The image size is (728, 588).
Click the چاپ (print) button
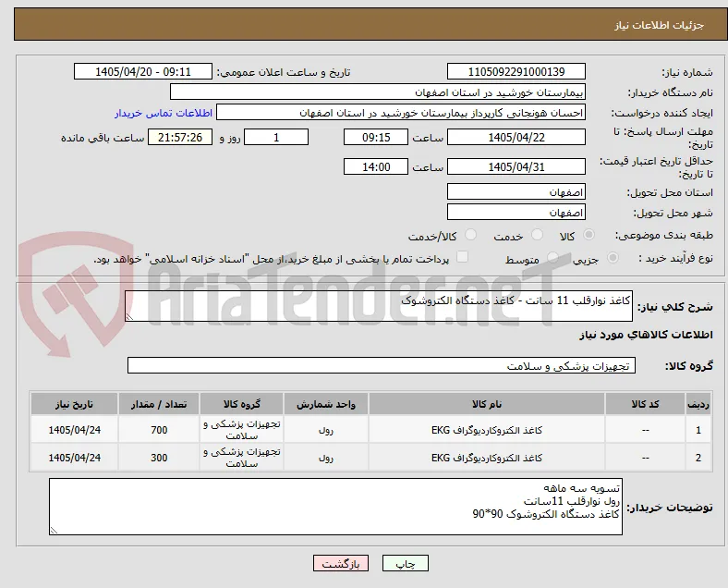405,563
